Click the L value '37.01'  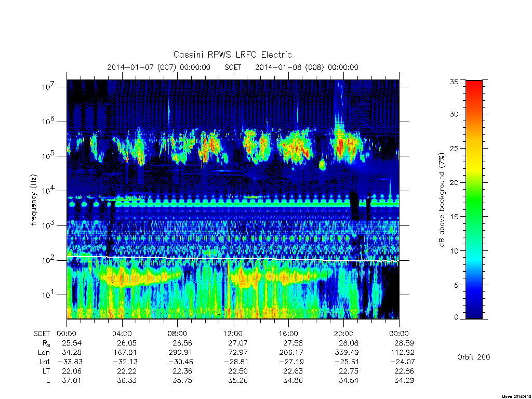71,381
